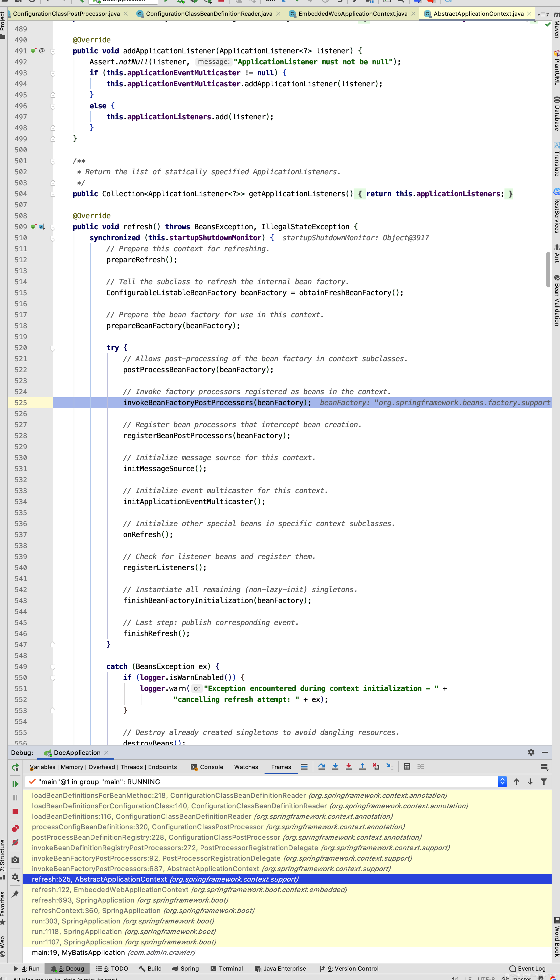The height and width of the screenshot is (980, 560).
Task: Collapse refresh method fold at line 509
Action: click(53, 227)
